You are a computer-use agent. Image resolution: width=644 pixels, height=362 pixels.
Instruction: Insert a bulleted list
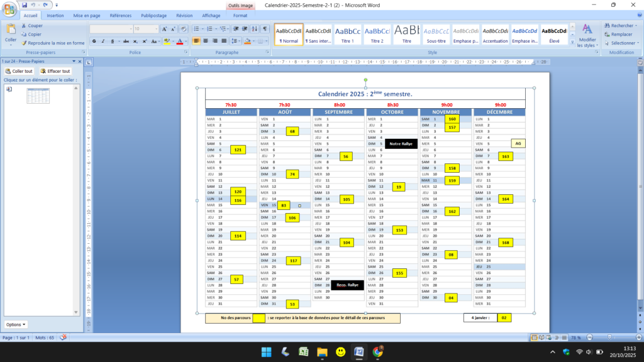(196, 29)
